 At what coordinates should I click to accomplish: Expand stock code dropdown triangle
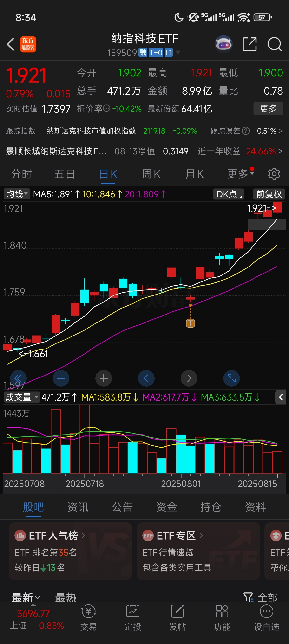(x=178, y=52)
